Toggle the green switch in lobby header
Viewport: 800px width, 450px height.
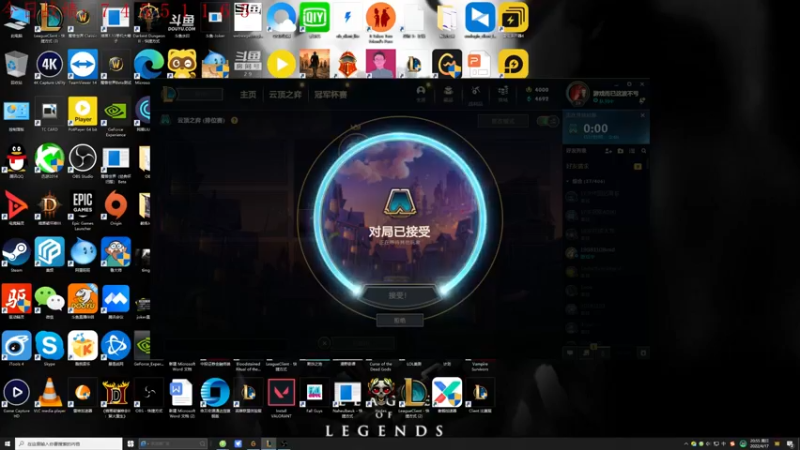(548, 121)
